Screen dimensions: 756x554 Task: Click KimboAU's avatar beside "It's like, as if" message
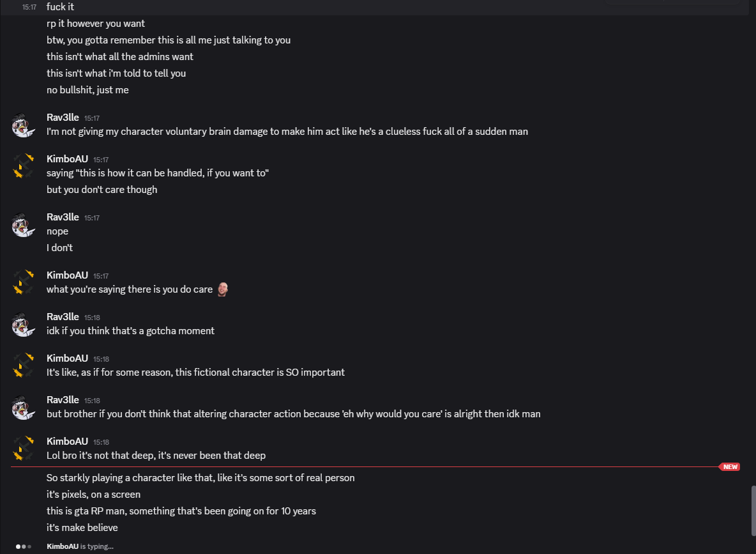23,366
